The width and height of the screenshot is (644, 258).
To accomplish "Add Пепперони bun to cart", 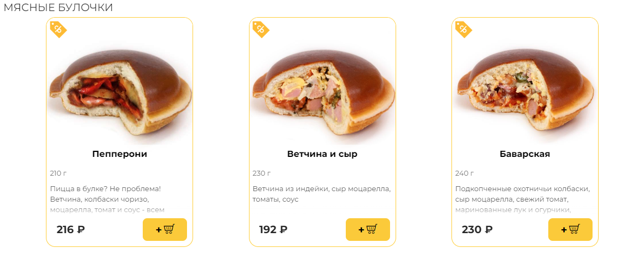I will pyautogui.click(x=165, y=230).
